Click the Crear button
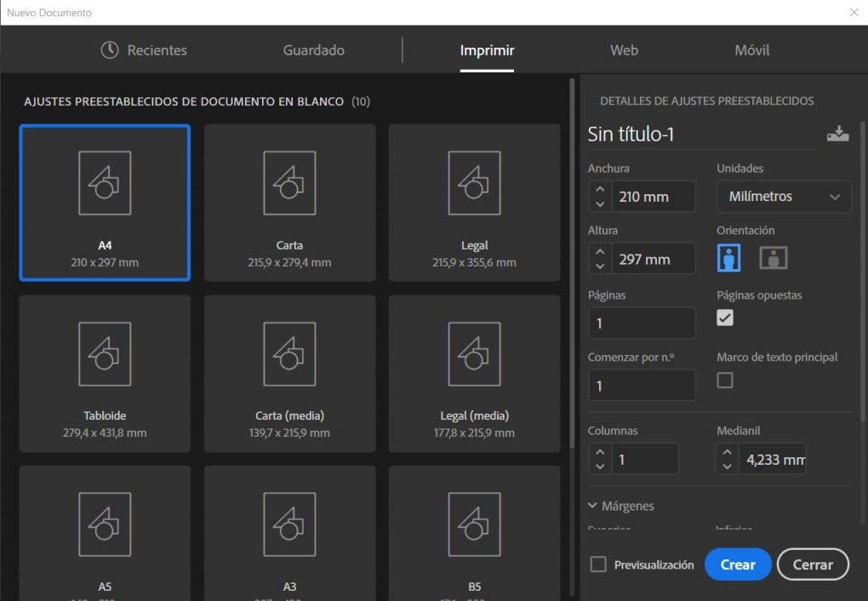 click(x=738, y=564)
